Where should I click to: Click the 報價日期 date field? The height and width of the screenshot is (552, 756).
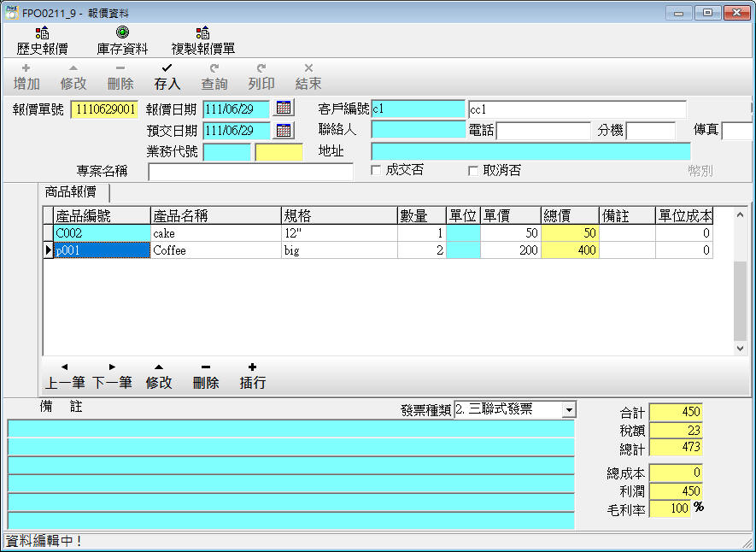pos(237,109)
